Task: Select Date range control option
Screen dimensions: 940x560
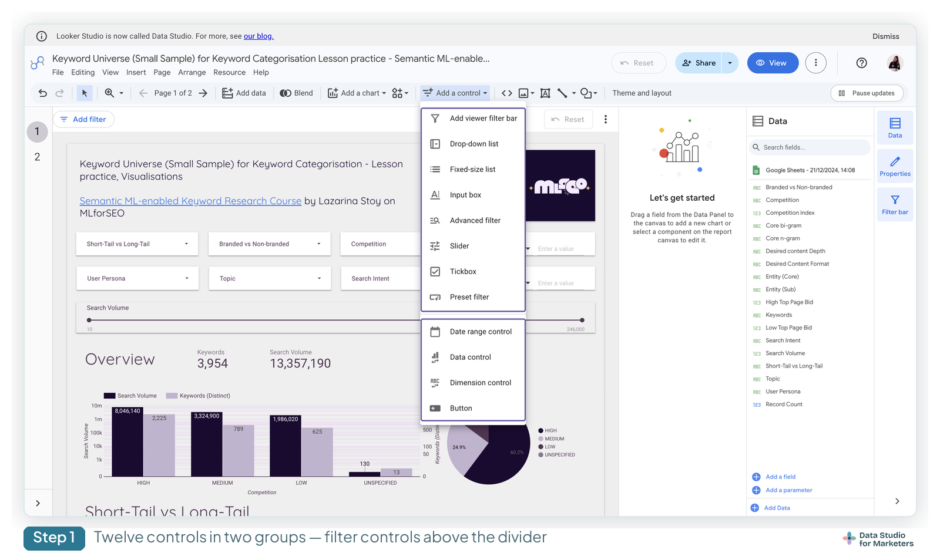Action: [x=473, y=332]
